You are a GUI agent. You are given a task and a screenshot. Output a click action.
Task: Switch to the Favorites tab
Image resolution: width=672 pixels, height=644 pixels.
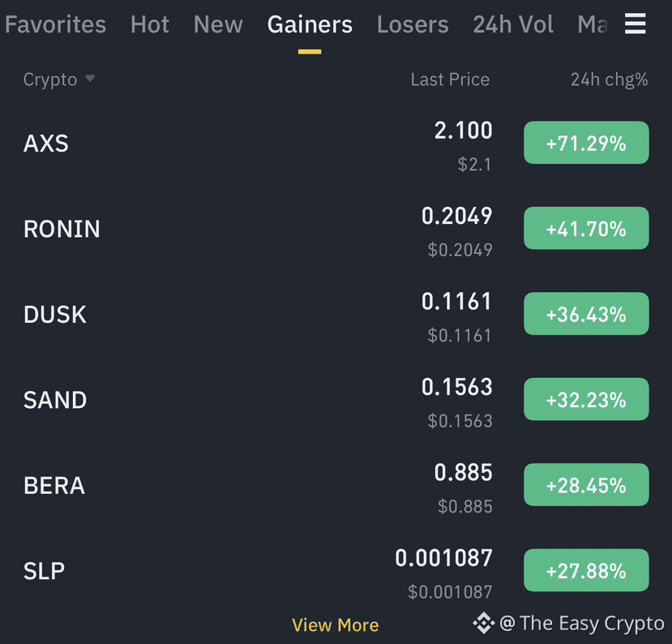[x=55, y=24]
